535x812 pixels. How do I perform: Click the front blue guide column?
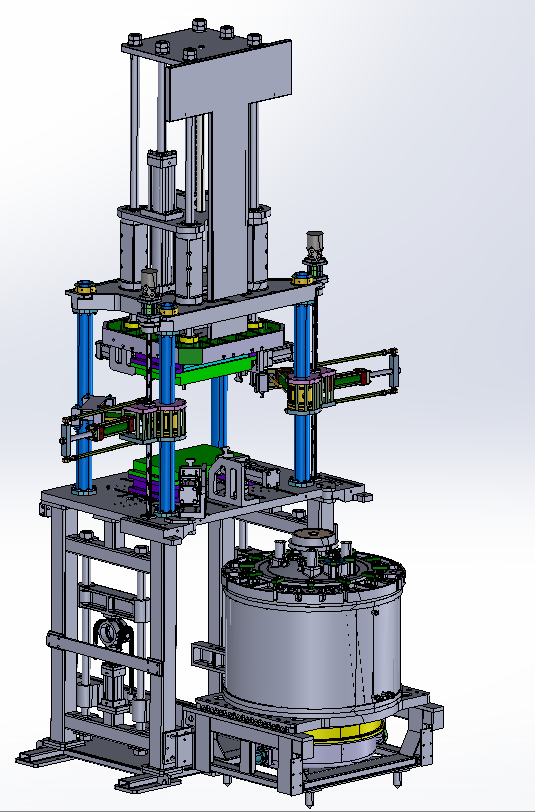pyautogui.click(x=166, y=414)
